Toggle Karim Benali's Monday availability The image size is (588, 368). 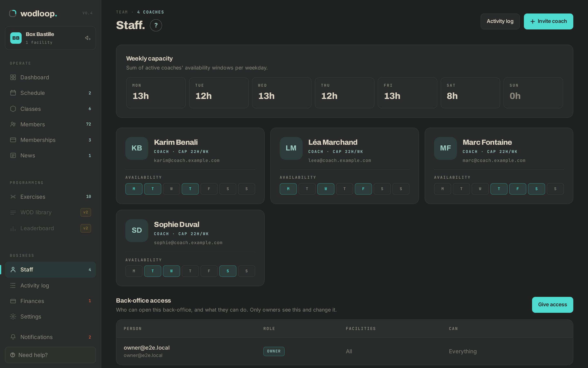coord(134,189)
